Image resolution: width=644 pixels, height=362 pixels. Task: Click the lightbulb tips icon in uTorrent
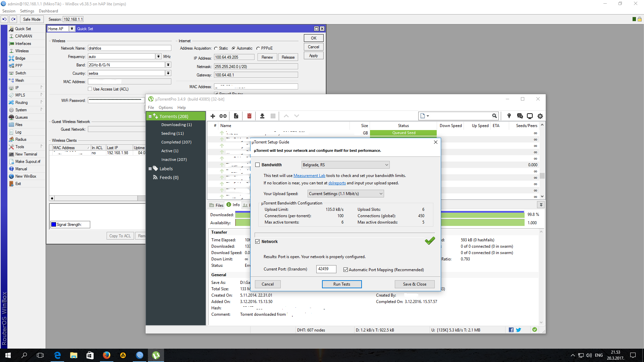click(x=509, y=116)
